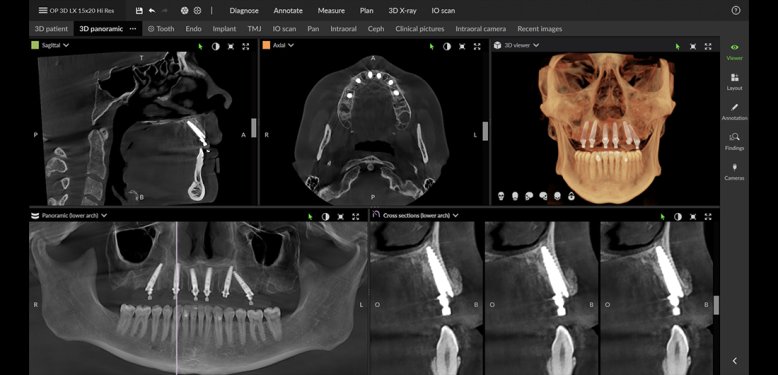Switch to the 3D patient tab

[51, 29]
